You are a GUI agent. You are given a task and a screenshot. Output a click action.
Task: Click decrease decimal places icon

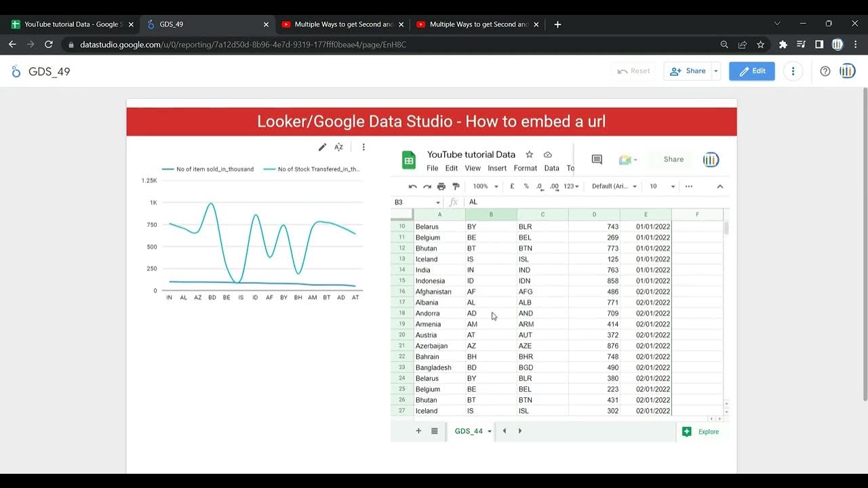[539, 186]
